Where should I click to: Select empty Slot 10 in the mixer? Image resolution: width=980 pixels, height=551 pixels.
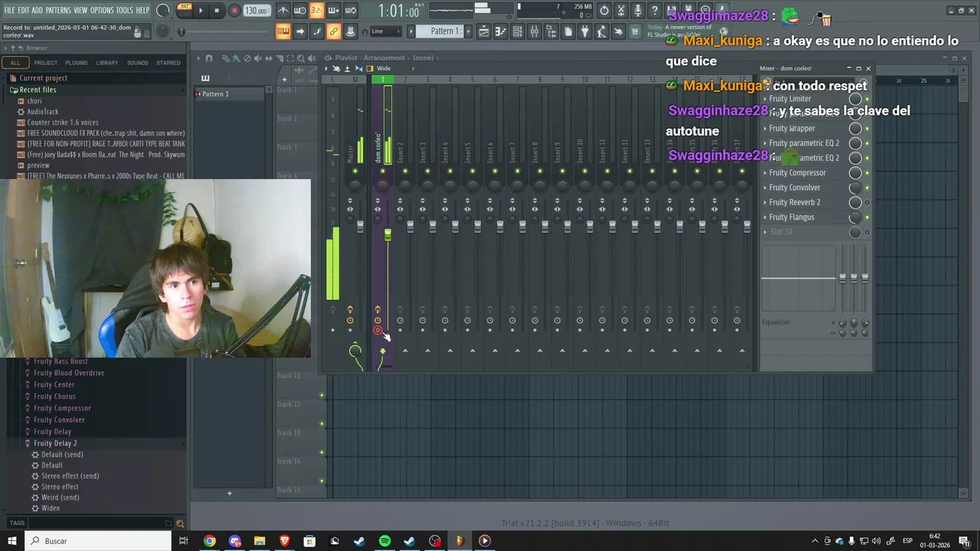click(x=782, y=232)
